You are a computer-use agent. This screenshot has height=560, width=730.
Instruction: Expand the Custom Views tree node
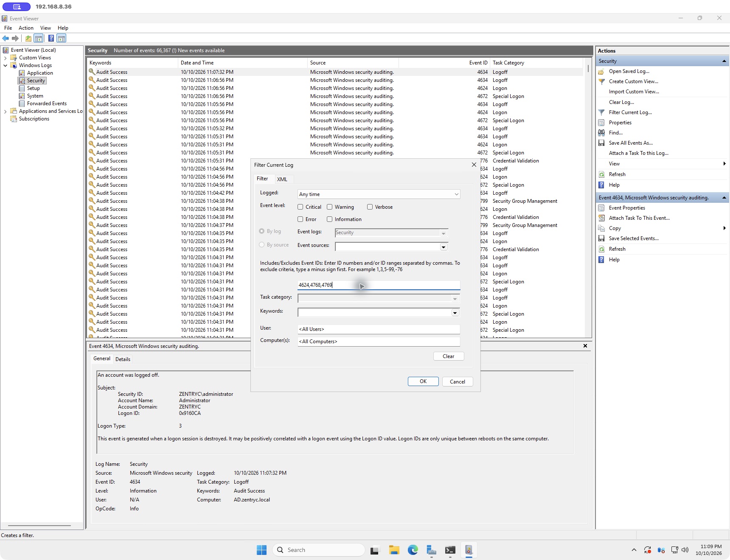[x=5, y=58]
